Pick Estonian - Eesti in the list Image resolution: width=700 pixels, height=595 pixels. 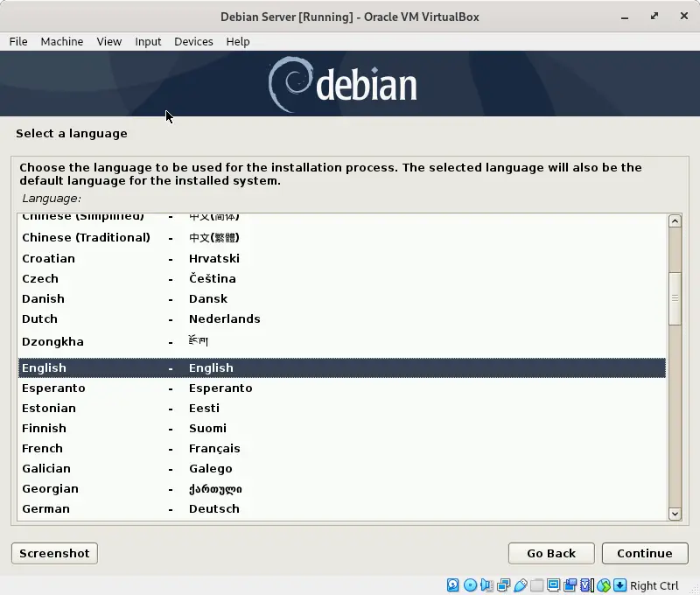coord(342,408)
